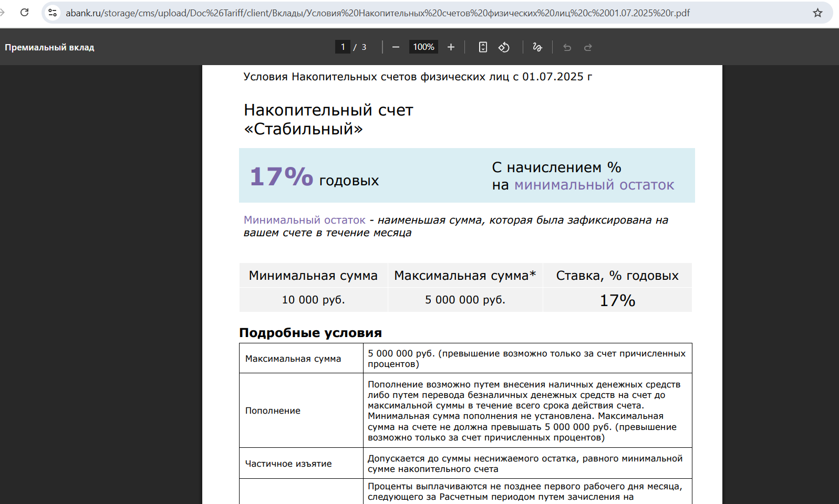Click 'минимальный остаток' in the blue banner

coord(594,185)
